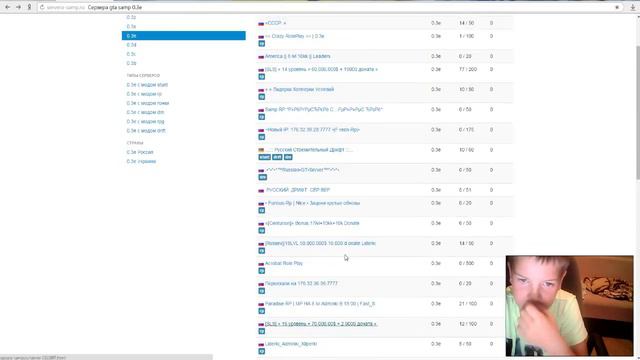Open the Crazy RolePlay 0.3e server
This screenshot has height=360, width=640.
pos(294,36)
